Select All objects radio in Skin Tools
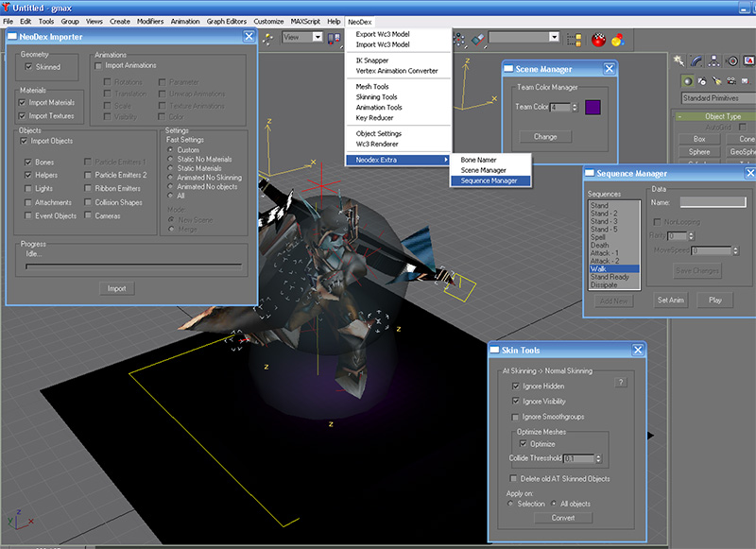 click(554, 504)
